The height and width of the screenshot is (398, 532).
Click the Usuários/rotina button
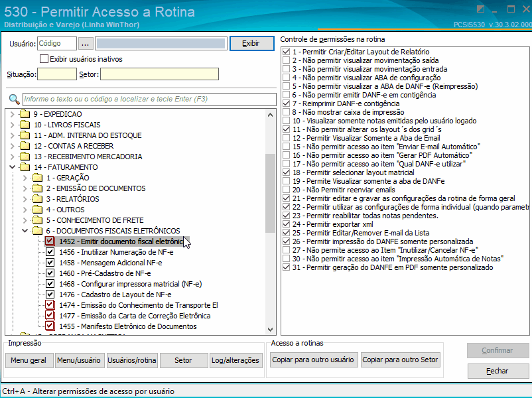point(132,360)
